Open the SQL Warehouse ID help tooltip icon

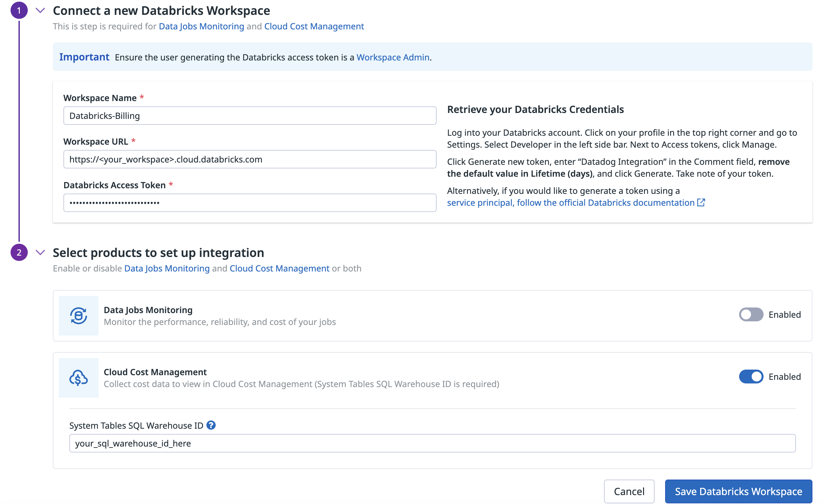(x=211, y=425)
